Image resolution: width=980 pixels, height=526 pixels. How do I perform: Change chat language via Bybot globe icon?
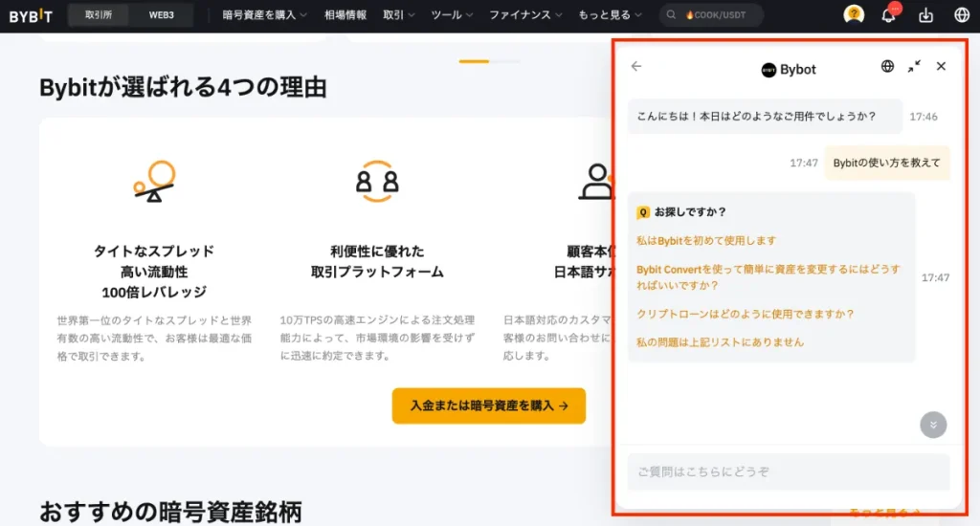tap(887, 66)
